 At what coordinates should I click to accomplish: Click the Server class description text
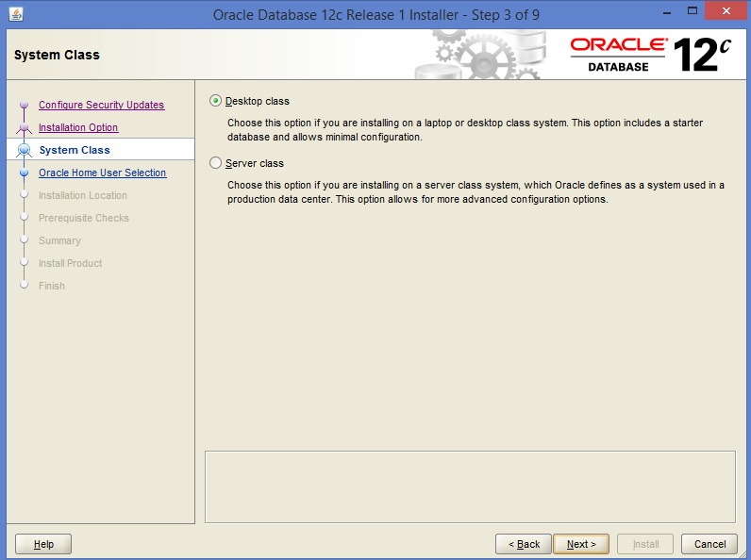(x=476, y=192)
